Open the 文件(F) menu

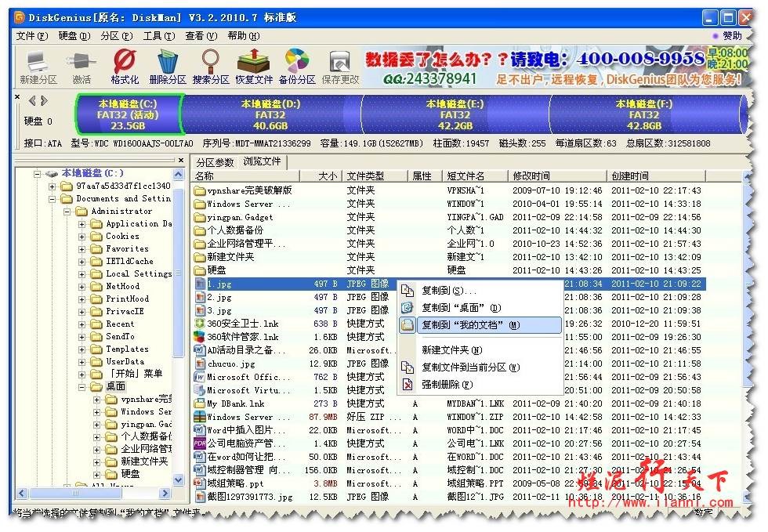point(32,36)
